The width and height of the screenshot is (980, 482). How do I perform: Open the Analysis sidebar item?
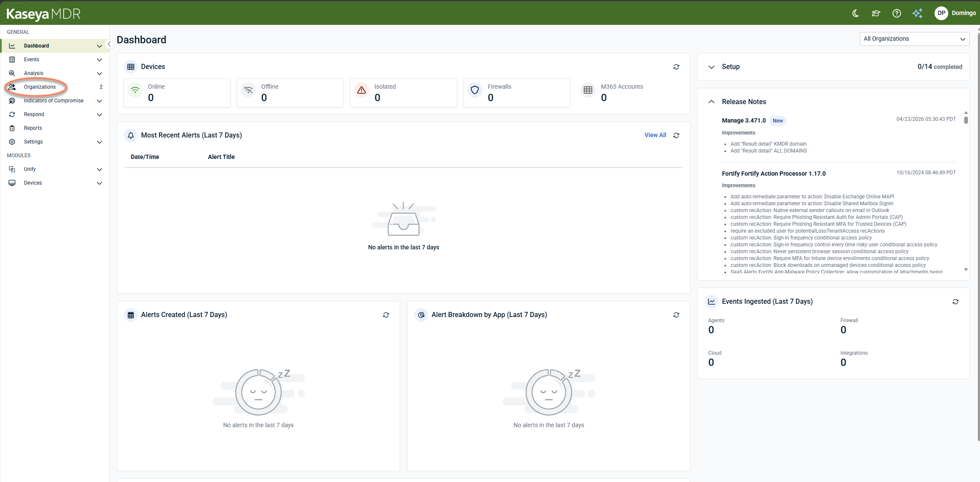click(33, 73)
